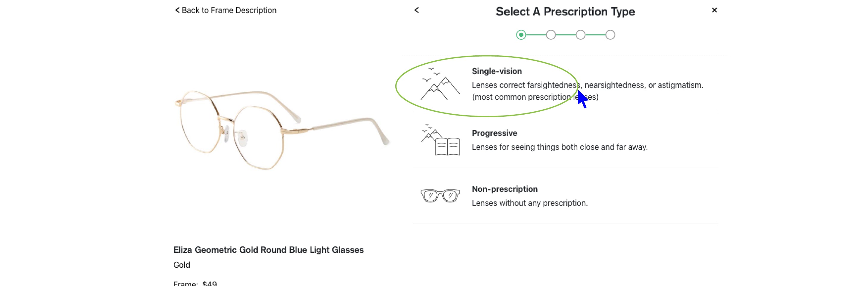This screenshot has height=287, width=868.
Task: Choose the Single-vision option title
Action: tap(497, 71)
